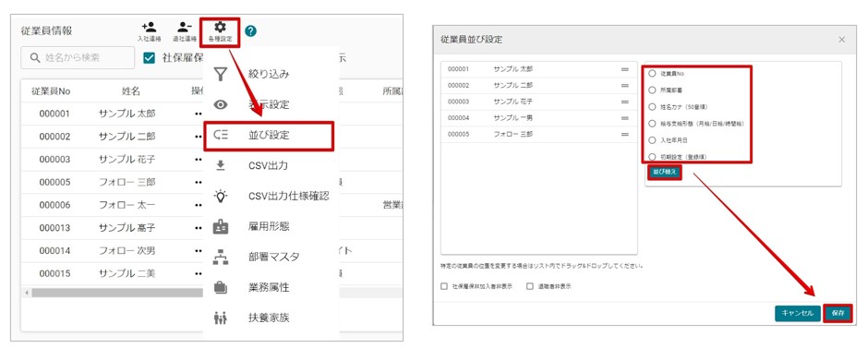
Task: Click サンプル 一男 in the sort list
Action: 512,118
